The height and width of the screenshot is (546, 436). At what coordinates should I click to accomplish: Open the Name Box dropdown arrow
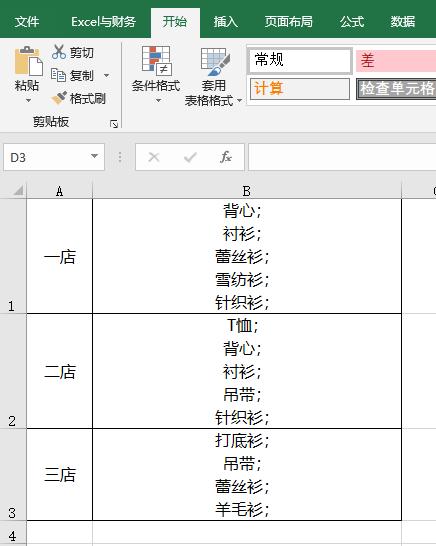click(x=94, y=156)
